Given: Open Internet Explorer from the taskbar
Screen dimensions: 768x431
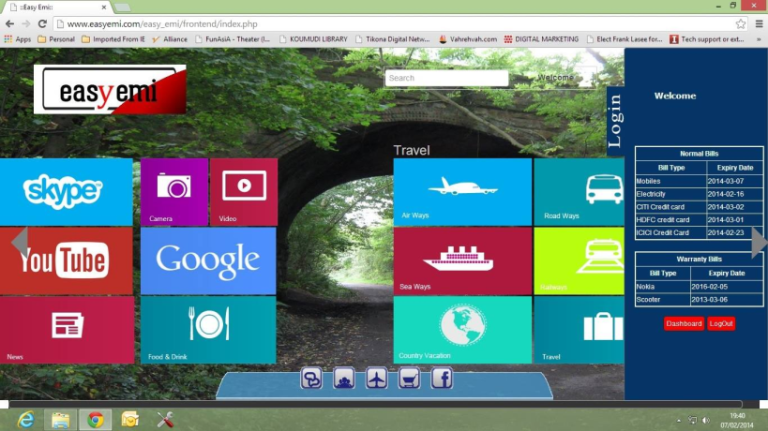Looking at the screenshot, I should pyautogui.click(x=25, y=420).
